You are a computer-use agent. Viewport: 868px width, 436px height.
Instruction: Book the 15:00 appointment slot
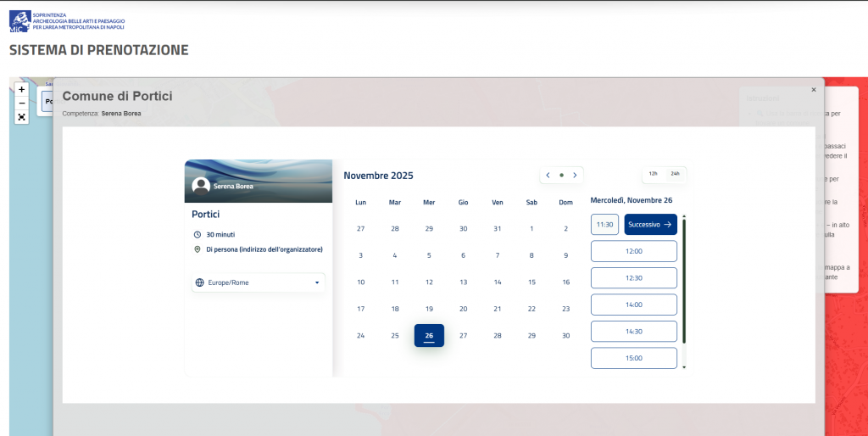coord(633,358)
